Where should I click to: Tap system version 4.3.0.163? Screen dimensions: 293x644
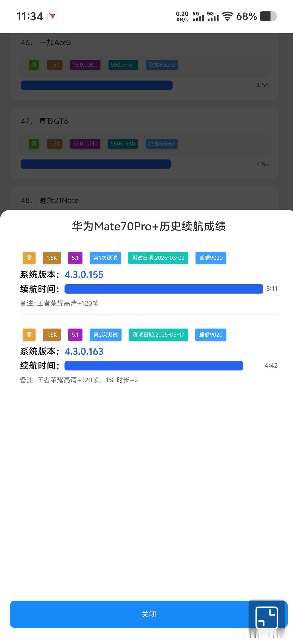84,351
